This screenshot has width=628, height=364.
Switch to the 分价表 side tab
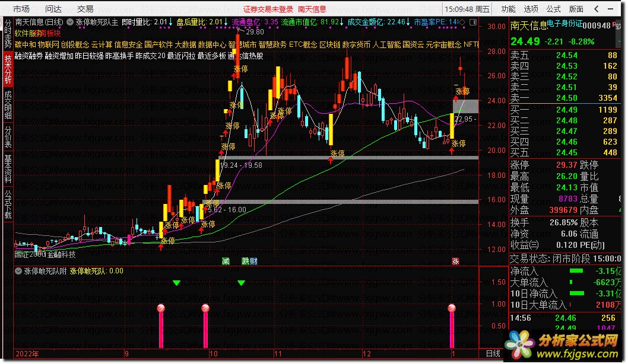[x=8, y=137]
